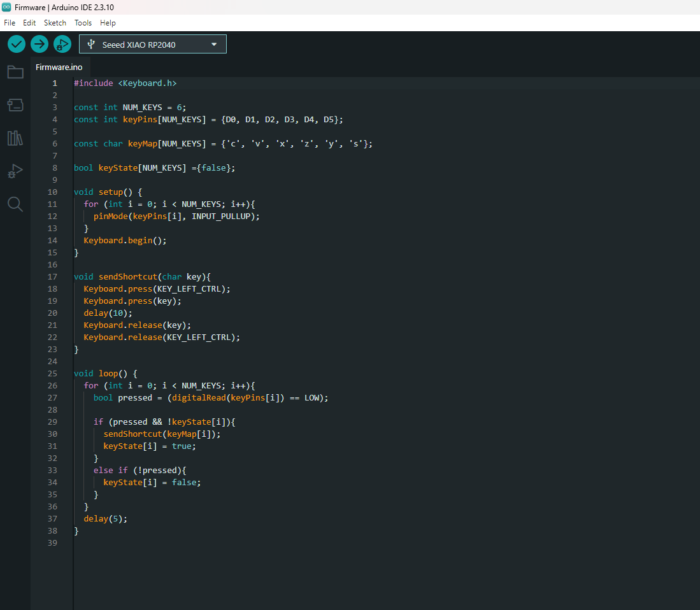The image size is (700, 610).
Task: Expand the Seeed XIAO RP2040 board dropdown
Action: point(153,44)
